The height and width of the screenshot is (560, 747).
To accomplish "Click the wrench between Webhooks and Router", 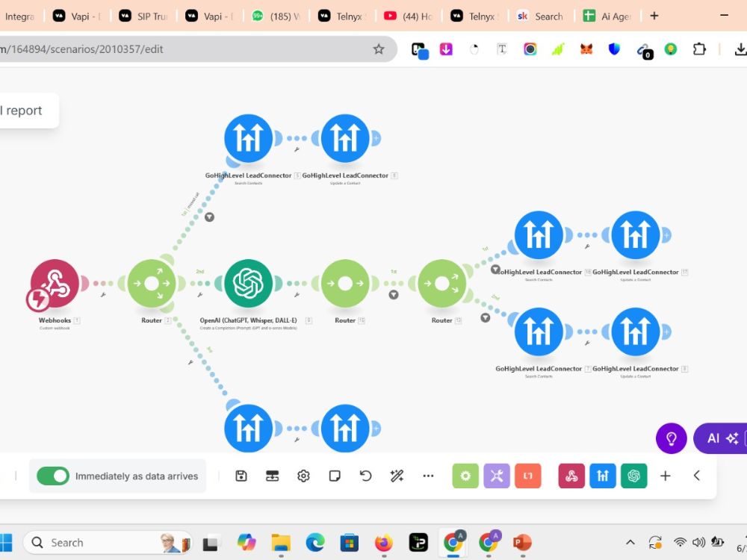I will point(103,295).
